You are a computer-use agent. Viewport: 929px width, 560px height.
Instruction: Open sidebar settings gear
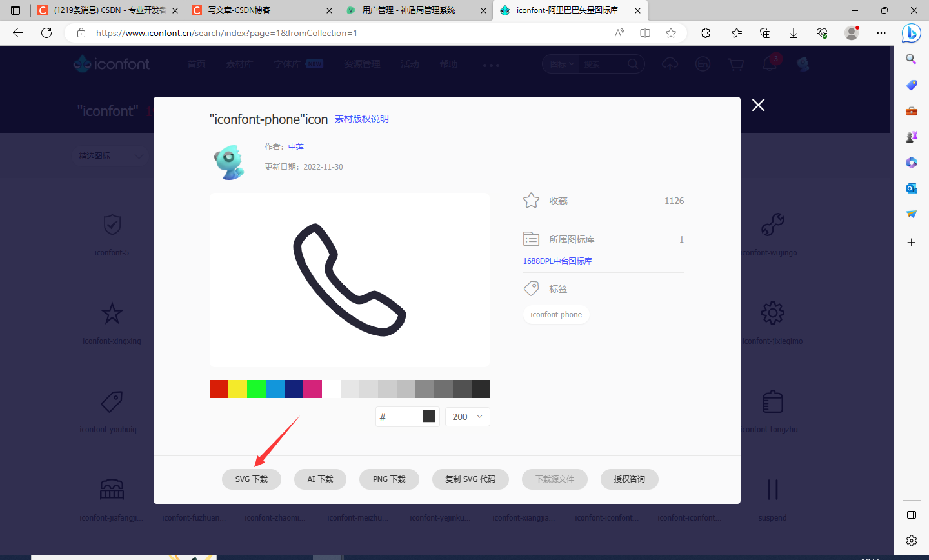pyautogui.click(x=911, y=541)
